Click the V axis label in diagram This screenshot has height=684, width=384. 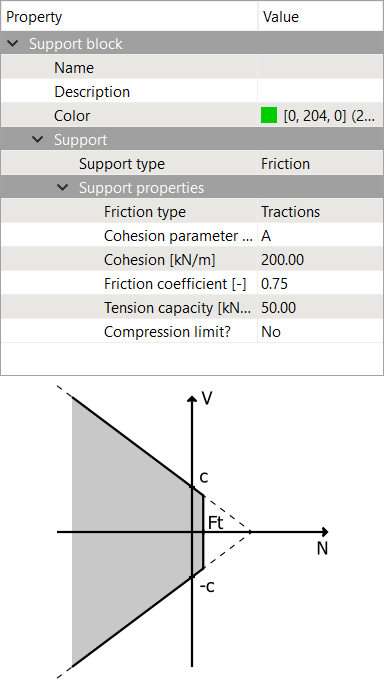pyautogui.click(x=206, y=398)
